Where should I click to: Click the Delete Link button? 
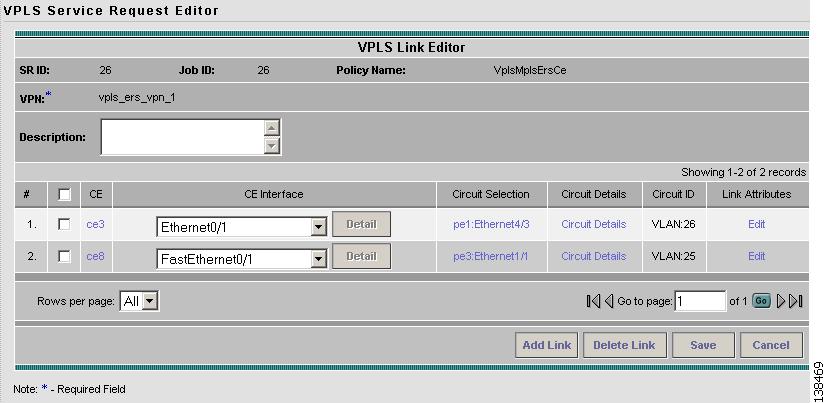click(x=624, y=345)
